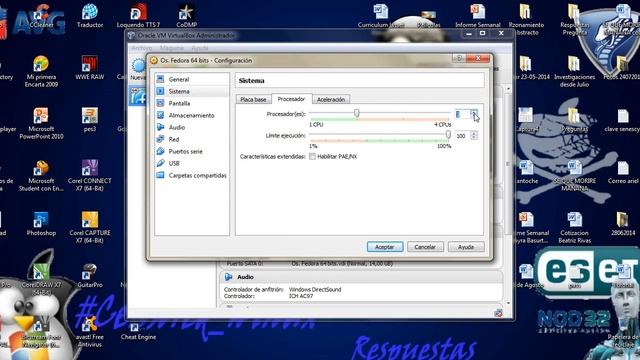Click the Aceptar button
This screenshot has width=640, height=360.
pyautogui.click(x=384, y=247)
